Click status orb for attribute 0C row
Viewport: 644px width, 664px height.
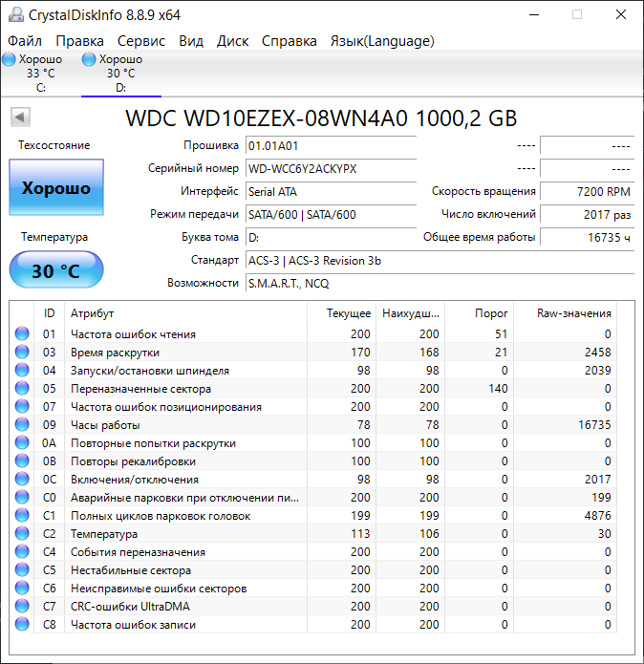pyautogui.click(x=22, y=479)
